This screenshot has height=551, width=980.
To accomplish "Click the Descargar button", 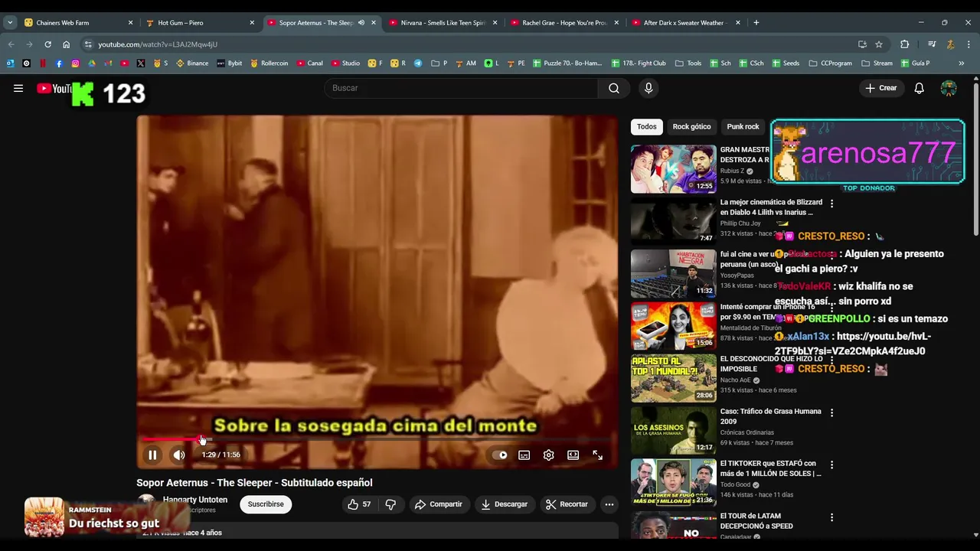I will click(x=504, y=504).
